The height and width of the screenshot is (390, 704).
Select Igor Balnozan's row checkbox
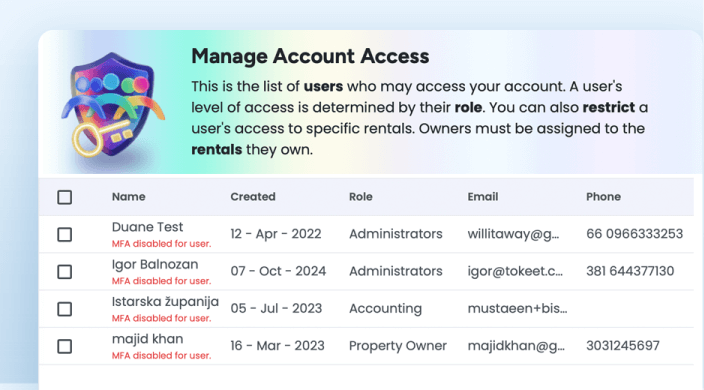pyautogui.click(x=65, y=272)
